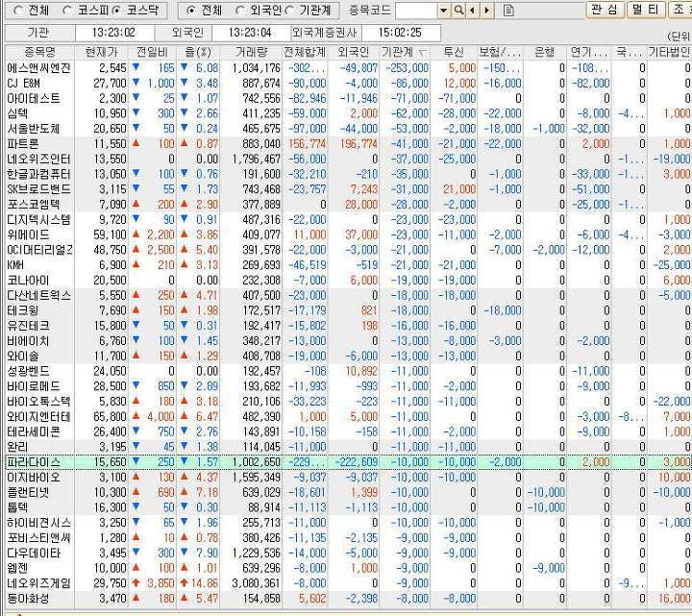This screenshot has width=692, height=616.
Task: Sort by 전일비 column header
Action: [x=152, y=52]
